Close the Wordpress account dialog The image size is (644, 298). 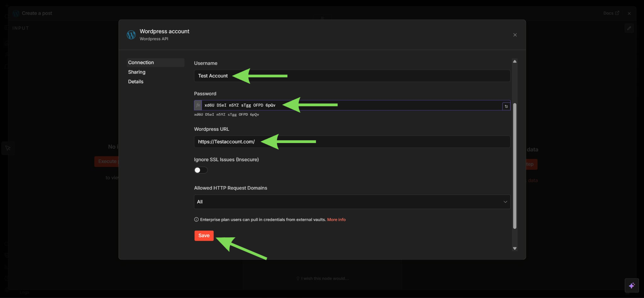tap(515, 35)
